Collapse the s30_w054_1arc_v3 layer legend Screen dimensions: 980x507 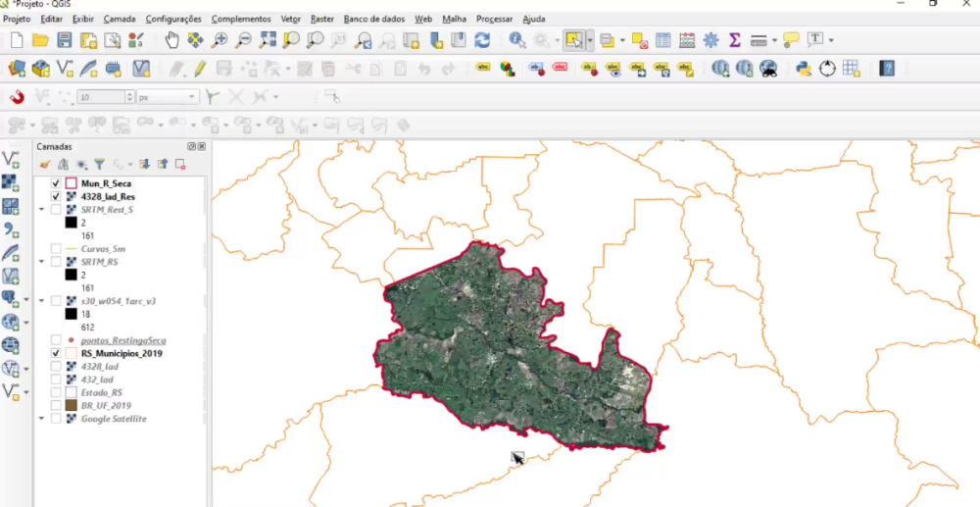pyautogui.click(x=42, y=301)
